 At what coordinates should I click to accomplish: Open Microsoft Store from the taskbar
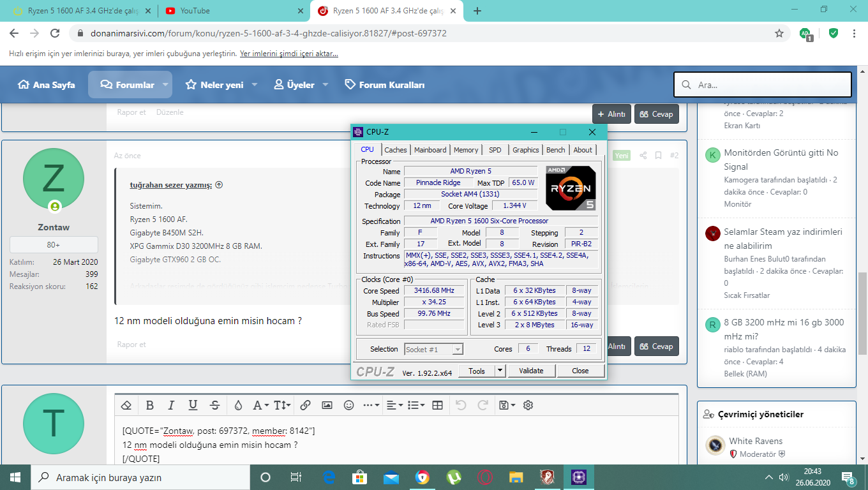click(x=359, y=477)
